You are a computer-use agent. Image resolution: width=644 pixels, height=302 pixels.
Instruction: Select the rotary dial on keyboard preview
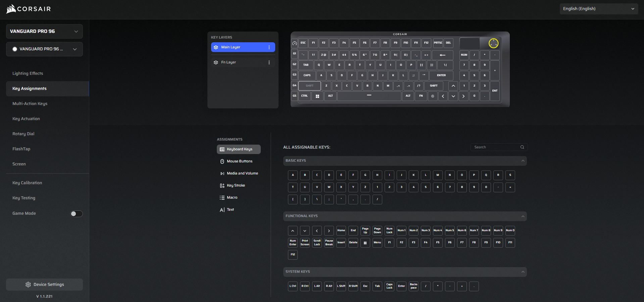tap(493, 43)
